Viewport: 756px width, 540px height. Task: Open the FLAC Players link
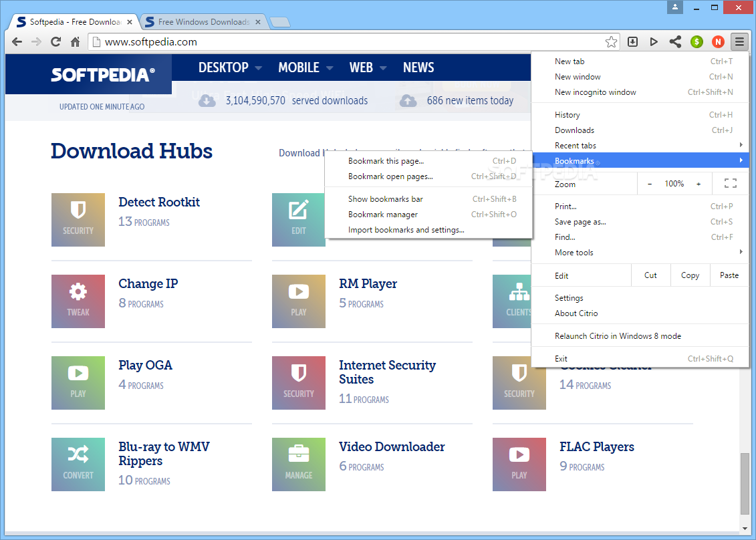(x=596, y=447)
